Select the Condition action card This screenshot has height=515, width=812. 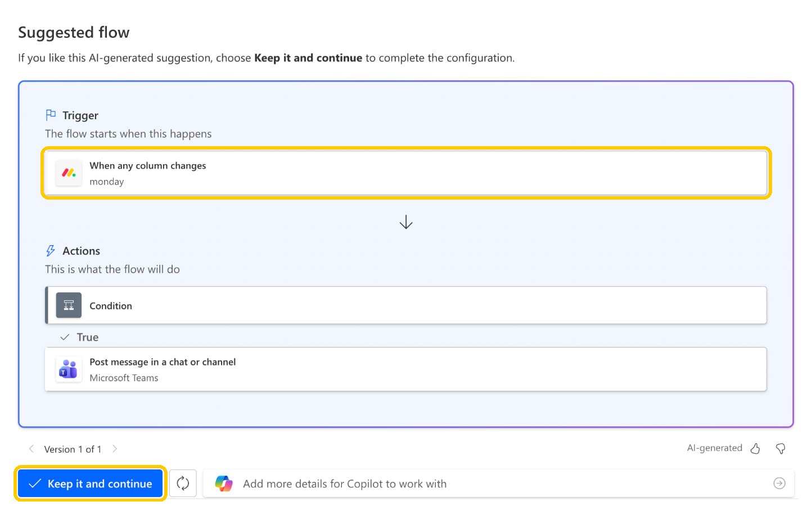(406, 305)
